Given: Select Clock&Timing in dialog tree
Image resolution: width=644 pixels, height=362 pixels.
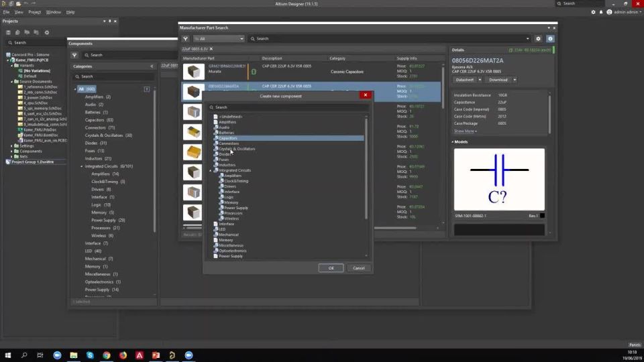Looking at the screenshot, I should 235,181.
